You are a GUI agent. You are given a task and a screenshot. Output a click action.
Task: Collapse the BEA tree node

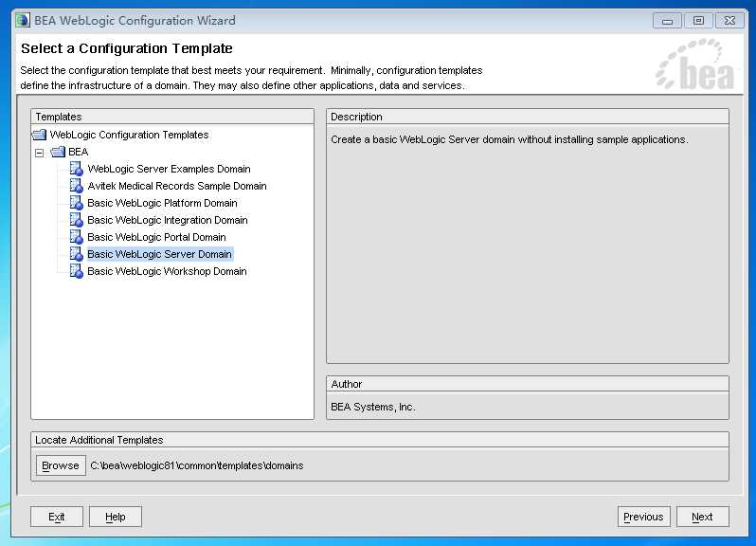click(39, 153)
